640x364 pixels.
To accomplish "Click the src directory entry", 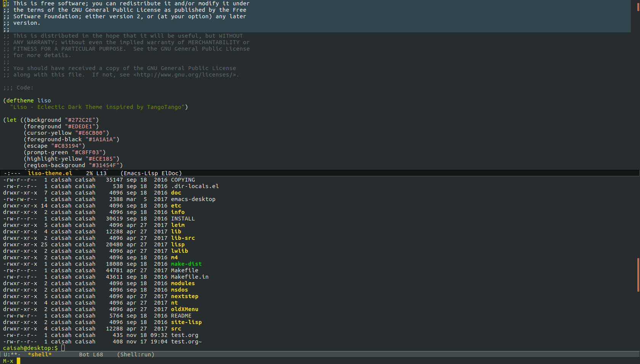I will coord(176,329).
